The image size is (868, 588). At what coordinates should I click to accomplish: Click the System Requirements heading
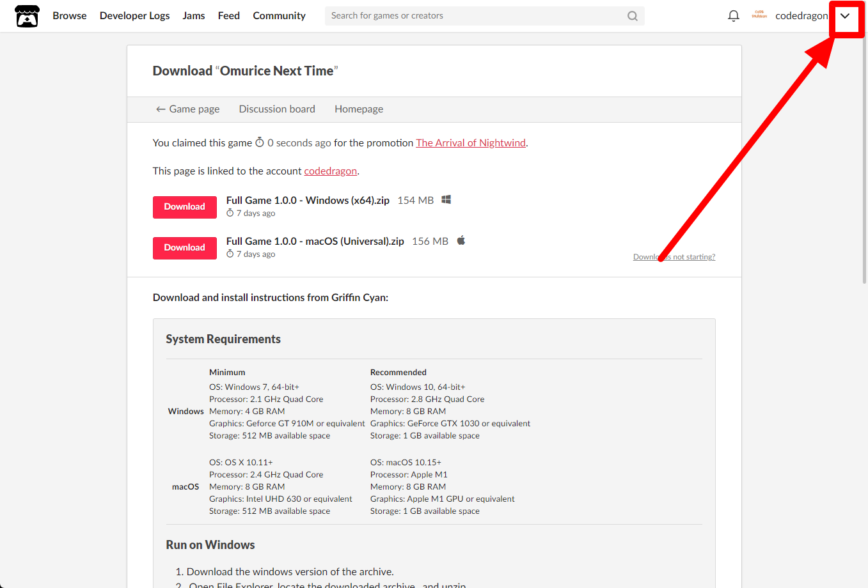coord(223,339)
